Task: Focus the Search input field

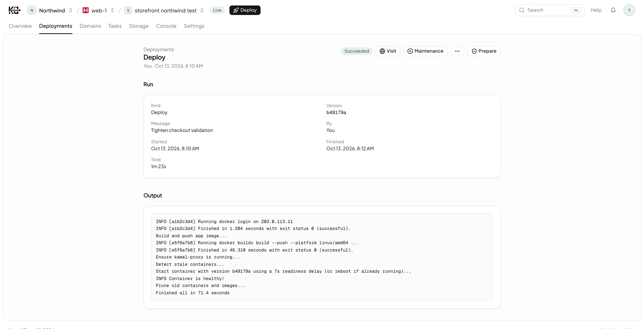Action: click(550, 10)
